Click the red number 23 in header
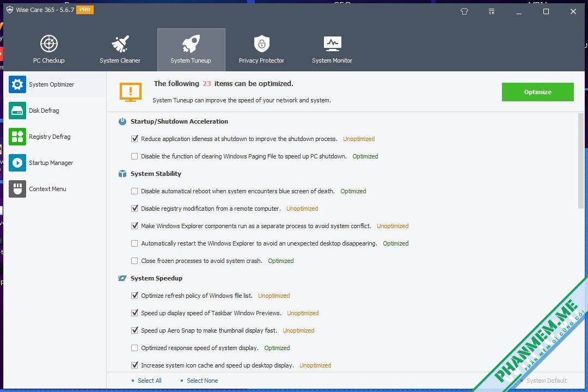 pyautogui.click(x=207, y=84)
